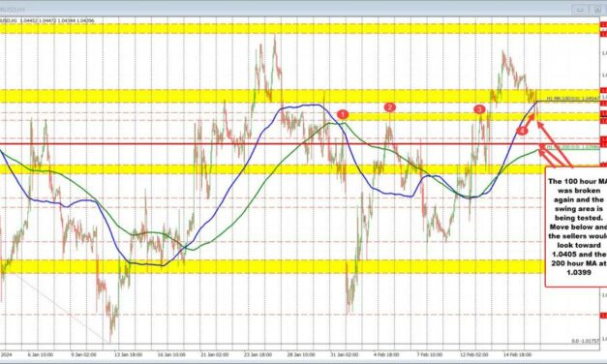Click the '28 Jan 10:00' time label
Image resolution: width=607 pixels, height=364 pixels.
(302, 354)
